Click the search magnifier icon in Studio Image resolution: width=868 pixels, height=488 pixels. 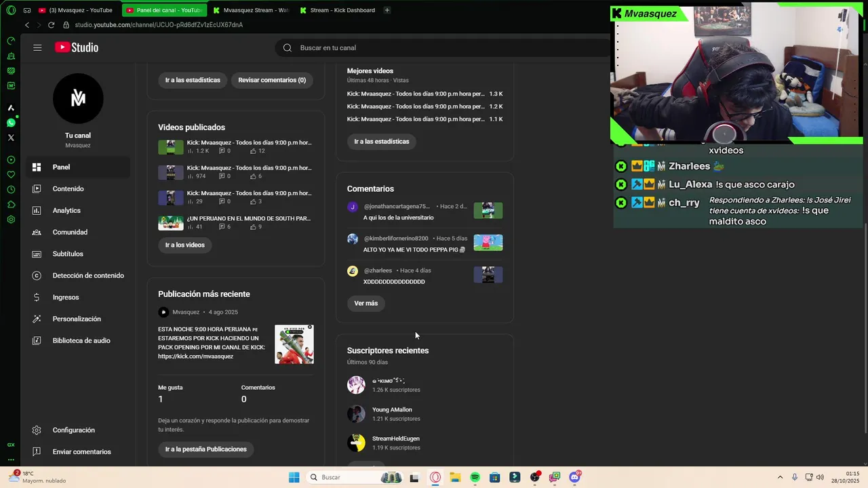[287, 47]
